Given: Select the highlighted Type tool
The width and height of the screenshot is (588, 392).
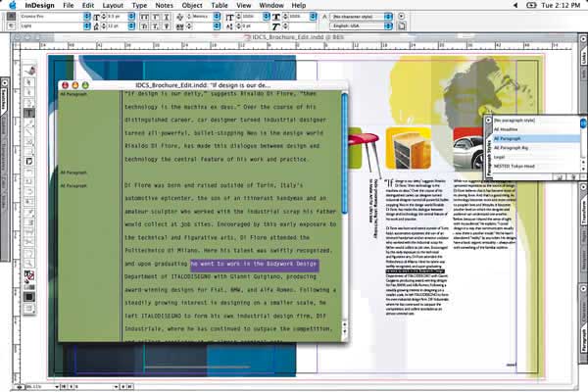Looking at the screenshot, I should tap(29, 113).
